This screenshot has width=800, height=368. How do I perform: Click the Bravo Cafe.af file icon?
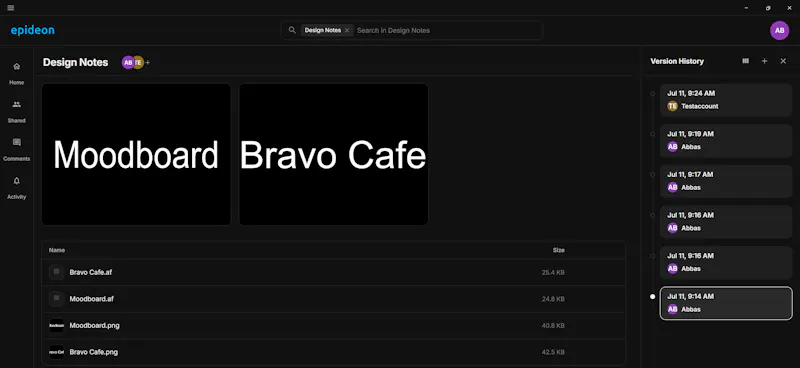[x=57, y=272]
